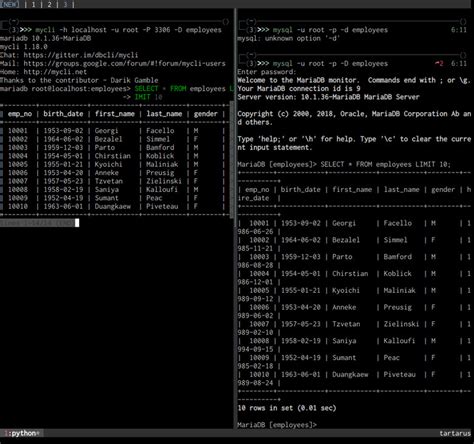The width and height of the screenshot is (474, 444).
Task: Click the mycli prompt line with SELECT query
Action: (x=117, y=89)
